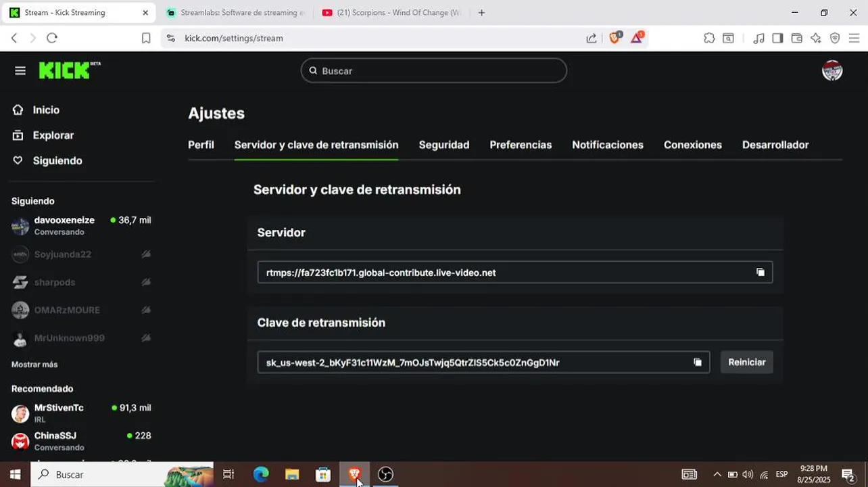
Task: Open the ESP language indicator
Action: [781, 475]
